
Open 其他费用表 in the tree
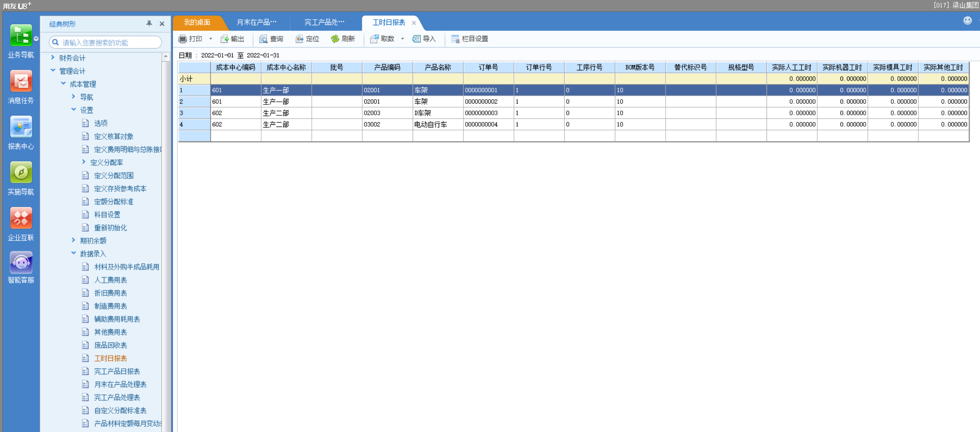click(110, 332)
